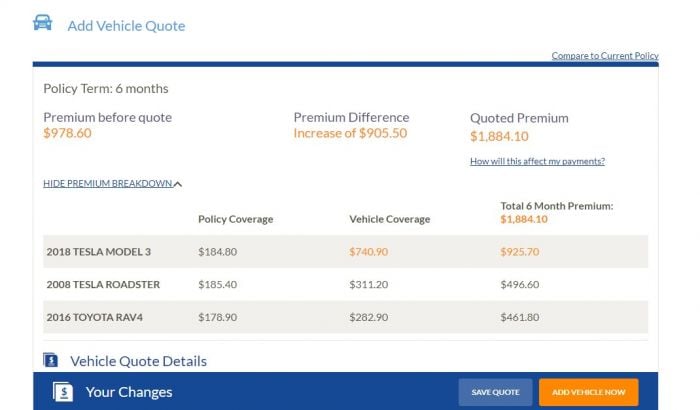Image resolution: width=700 pixels, height=410 pixels.
Task: Click Hide Premium Breakdown link
Action: click(x=108, y=184)
